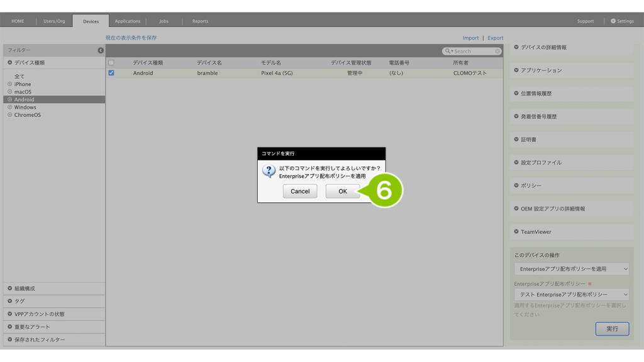The height and width of the screenshot is (362, 644).
Task: Uncheck the Android bramble device row
Action: coord(111,73)
